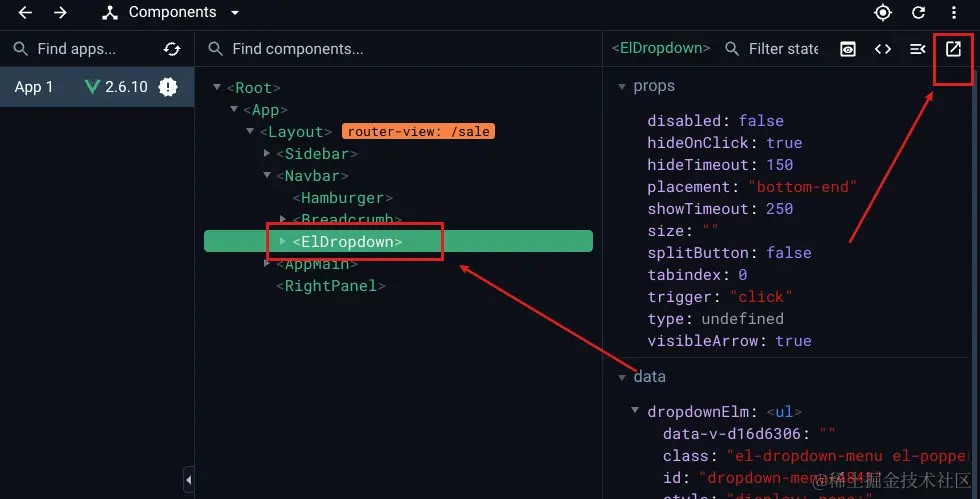This screenshot has width=980, height=499.
Task: Click the size prop row
Action: click(682, 231)
